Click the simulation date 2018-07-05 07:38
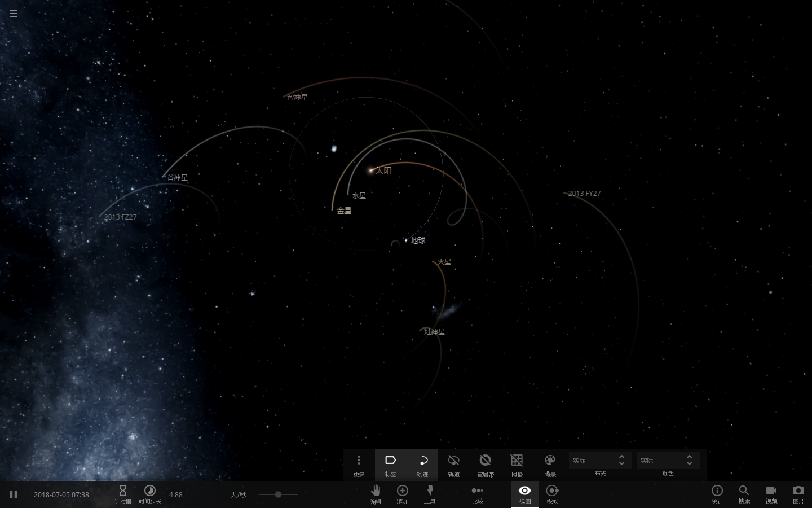812x508 pixels. coord(61,494)
